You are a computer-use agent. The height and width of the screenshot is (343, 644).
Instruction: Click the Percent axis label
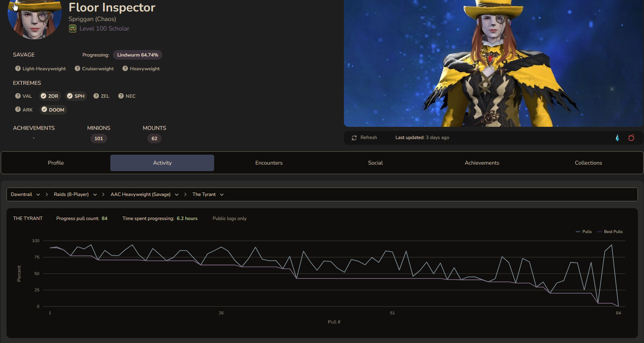coord(19,273)
